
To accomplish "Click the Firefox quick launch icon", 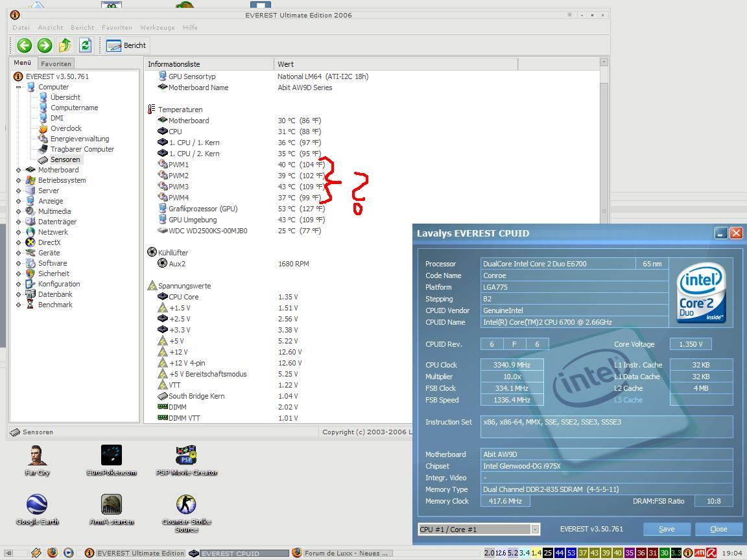I will coord(53,553).
